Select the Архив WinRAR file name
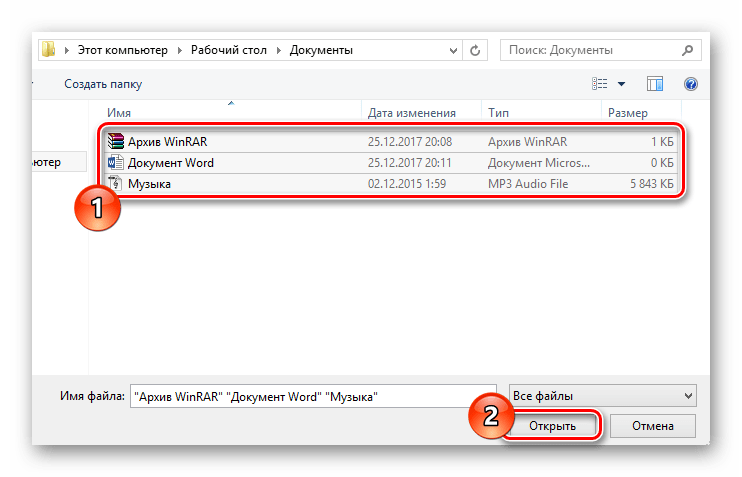 tap(168, 141)
